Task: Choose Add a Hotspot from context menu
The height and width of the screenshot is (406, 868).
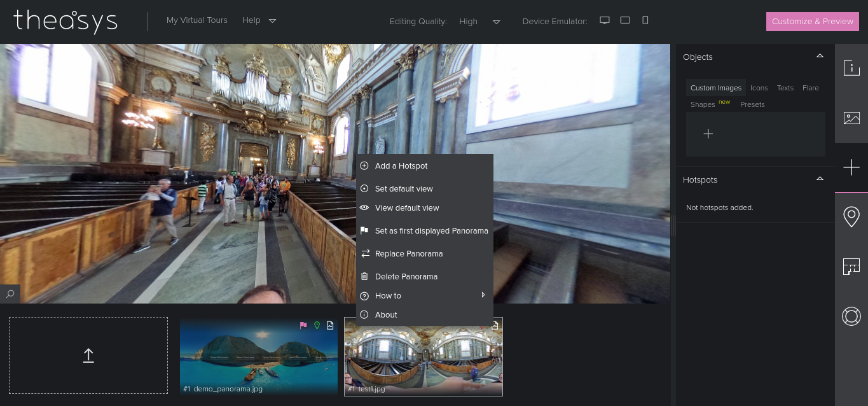Action: click(425, 166)
